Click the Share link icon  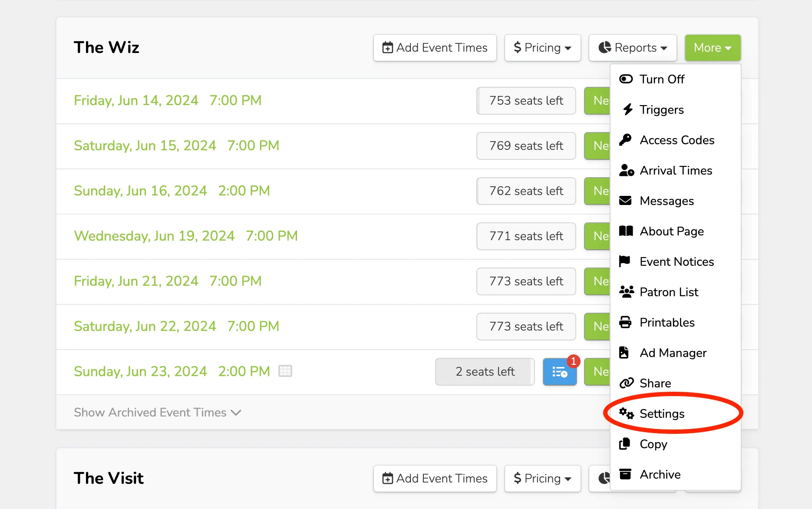click(x=627, y=383)
